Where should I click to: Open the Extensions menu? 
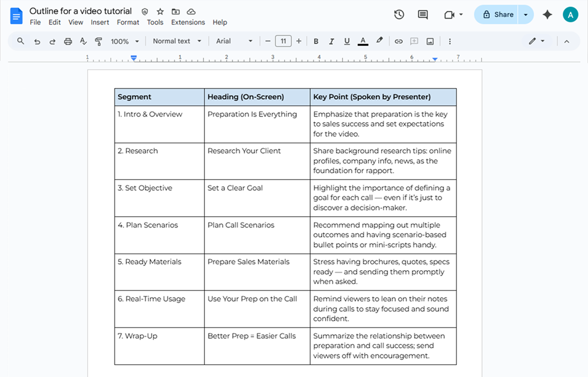[x=188, y=22]
